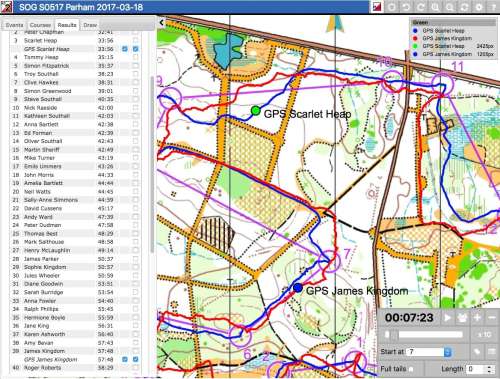
Task: Tick the replay checkbox for Amelia Bartlett
Action: 135,183
